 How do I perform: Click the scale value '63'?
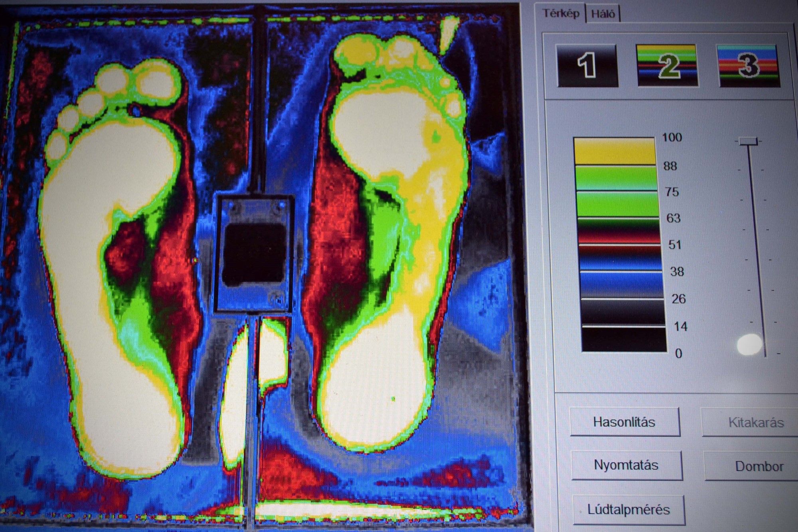coord(673,218)
